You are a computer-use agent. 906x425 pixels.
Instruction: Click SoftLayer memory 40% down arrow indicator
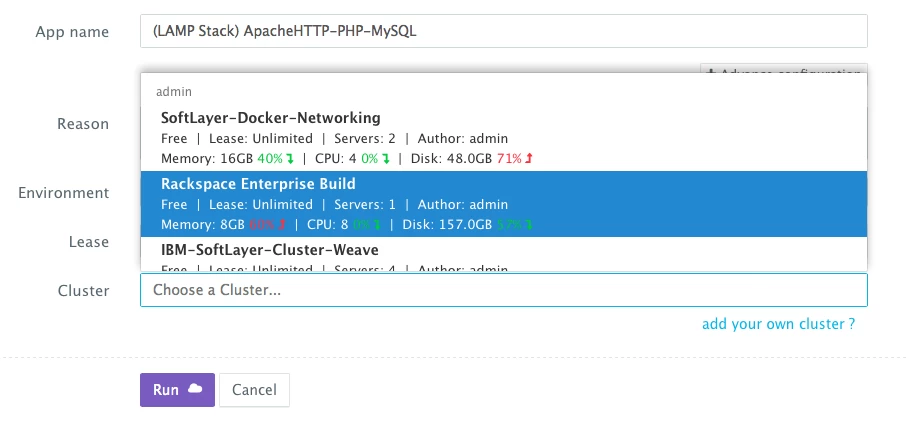click(289, 158)
